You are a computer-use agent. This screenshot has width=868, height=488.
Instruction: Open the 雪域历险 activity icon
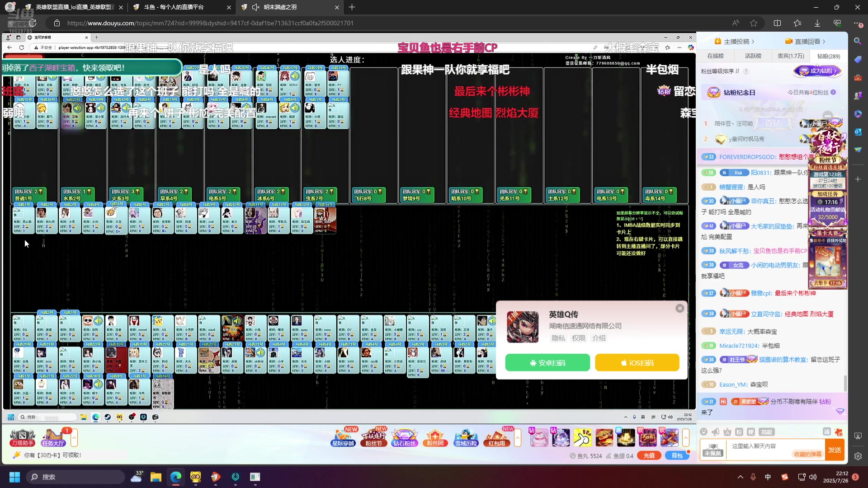click(x=466, y=437)
